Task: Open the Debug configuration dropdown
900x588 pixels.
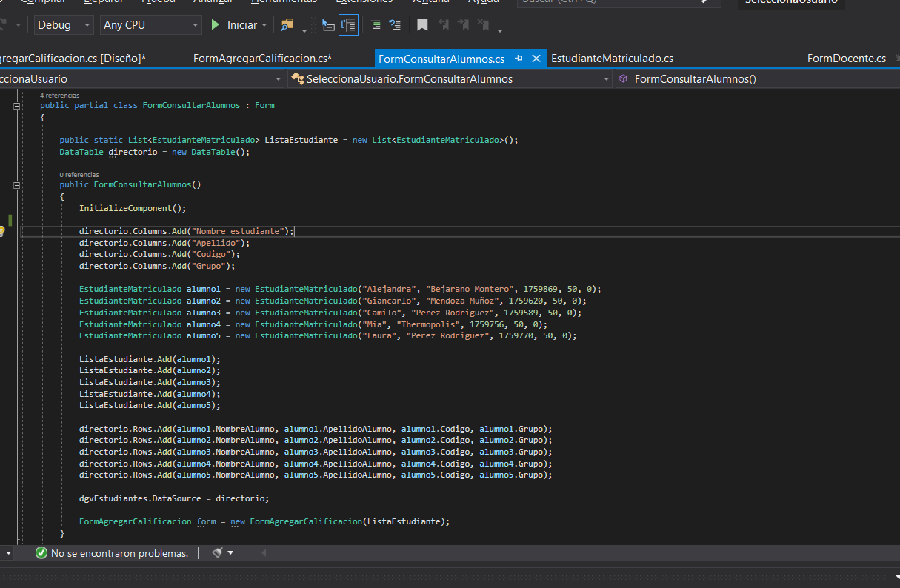Action: (x=64, y=25)
